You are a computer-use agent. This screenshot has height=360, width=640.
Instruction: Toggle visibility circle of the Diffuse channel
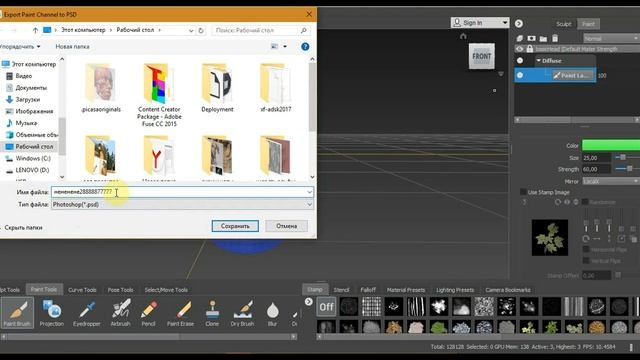coord(520,60)
